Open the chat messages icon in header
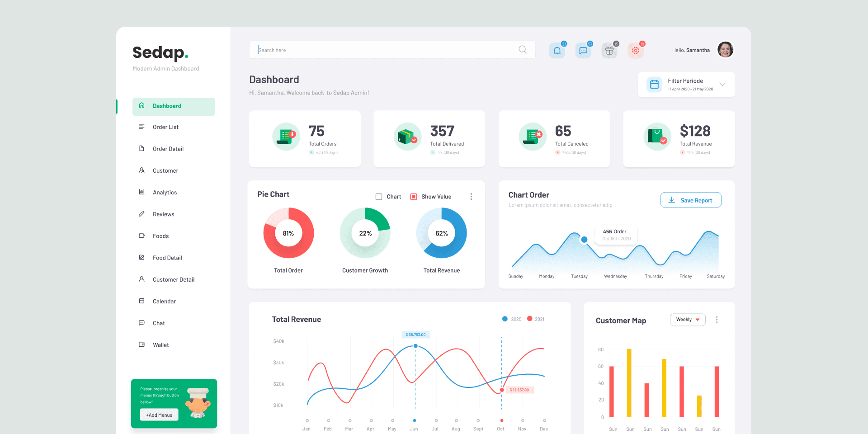868x434 pixels. tap(583, 51)
